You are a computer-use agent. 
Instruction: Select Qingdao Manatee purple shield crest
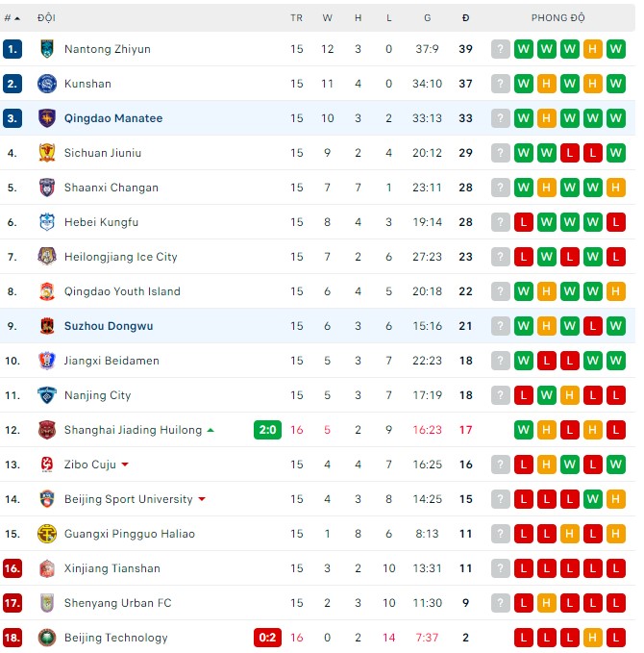(47, 118)
